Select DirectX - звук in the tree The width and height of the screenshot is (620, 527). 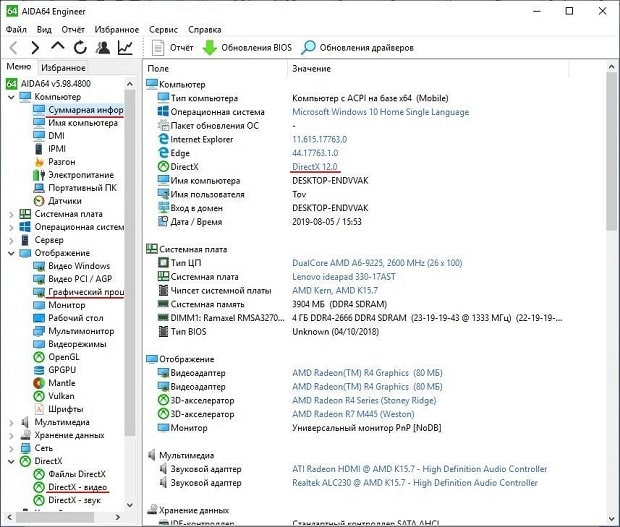(x=74, y=500)
